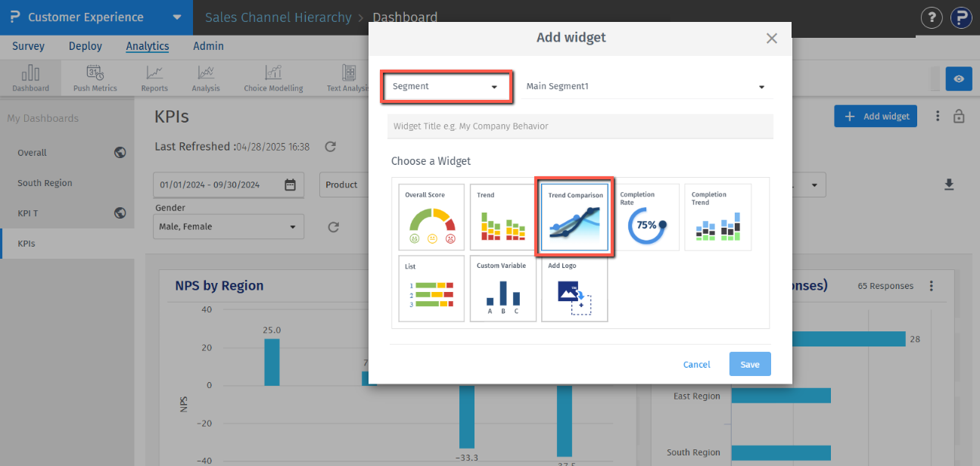
Task: Select the Overall Score widget
Action: tap(431, 217)
